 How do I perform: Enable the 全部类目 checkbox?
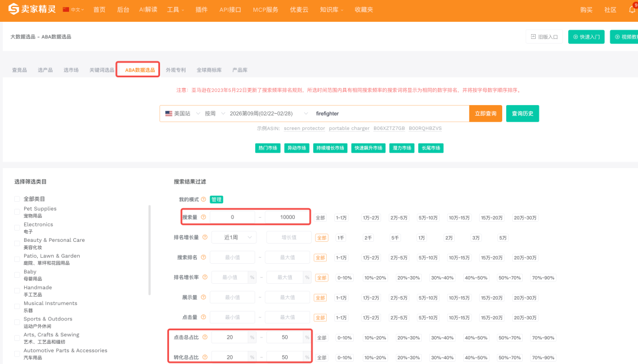click(17, 199)
